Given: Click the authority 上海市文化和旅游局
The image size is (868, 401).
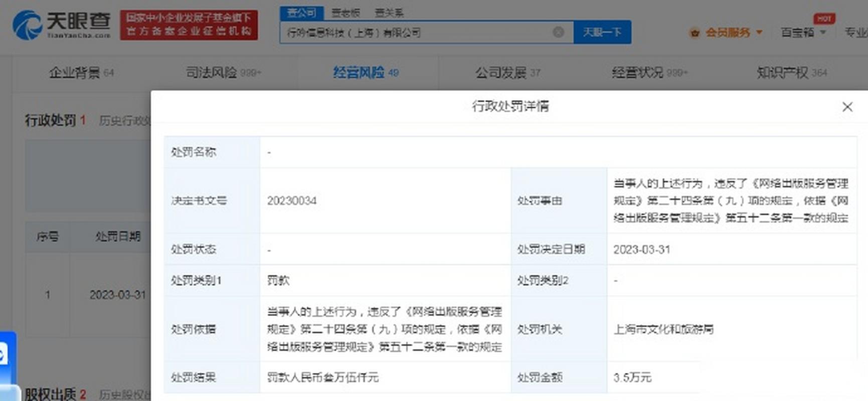Looking at the screenshot, I should [663, 329].
